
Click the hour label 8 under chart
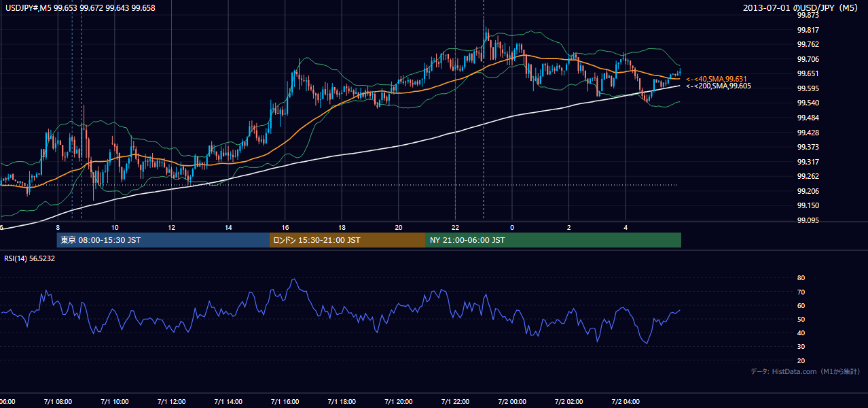[58, 228]
